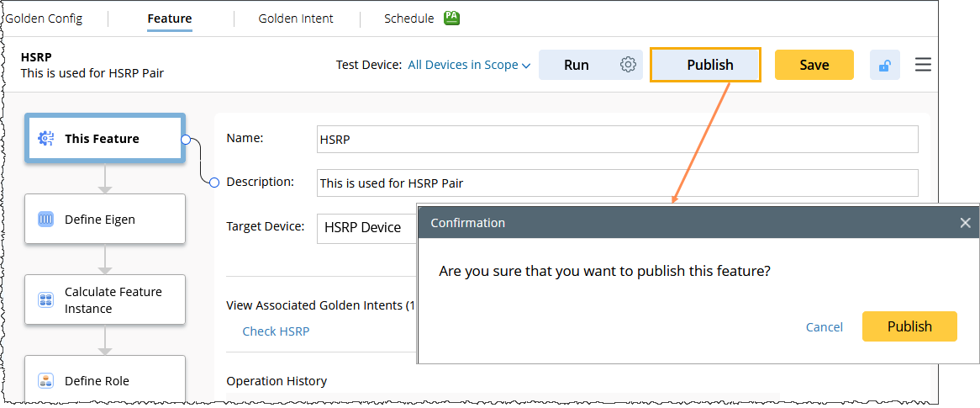This screenshot has height=408, width=980.
Task: Toggle the lock icon next to Save
Action: click(x=884, y=66)
